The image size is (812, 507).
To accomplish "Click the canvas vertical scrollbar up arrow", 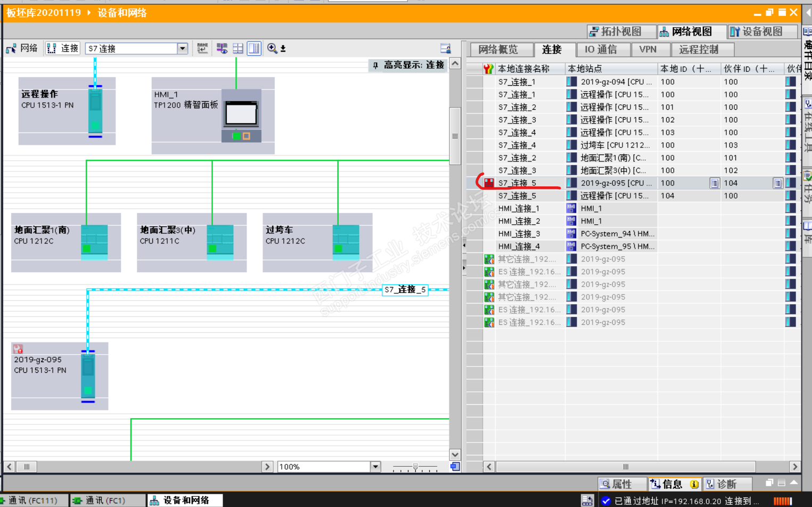I will pos(455,63).
